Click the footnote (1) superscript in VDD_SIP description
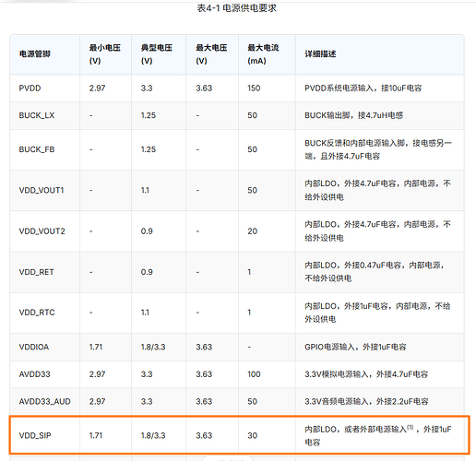The image size is (476, 461). [411, 427]
